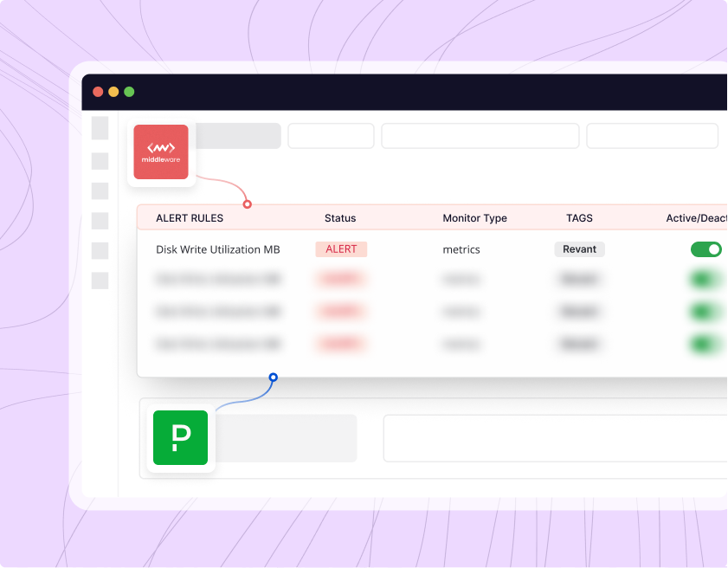Disable the Disk Write Utilization MB toggle
The image size is (728, 568).
(706, 249)
